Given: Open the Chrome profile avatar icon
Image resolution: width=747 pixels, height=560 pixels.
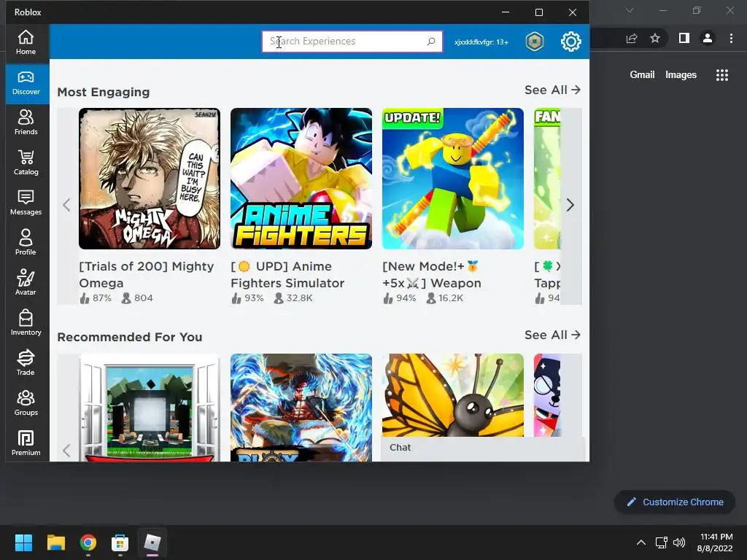Looking at the screenshot, I should coord(708,38).
